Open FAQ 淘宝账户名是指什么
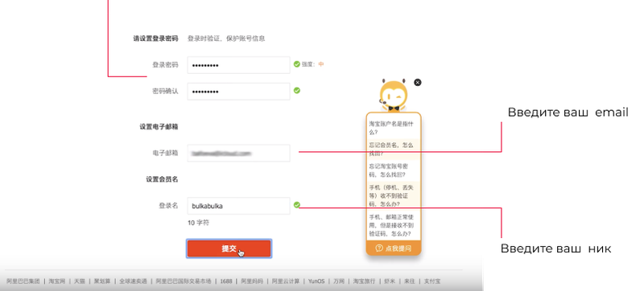The image size is (644, 291). [x=394, y=128]
